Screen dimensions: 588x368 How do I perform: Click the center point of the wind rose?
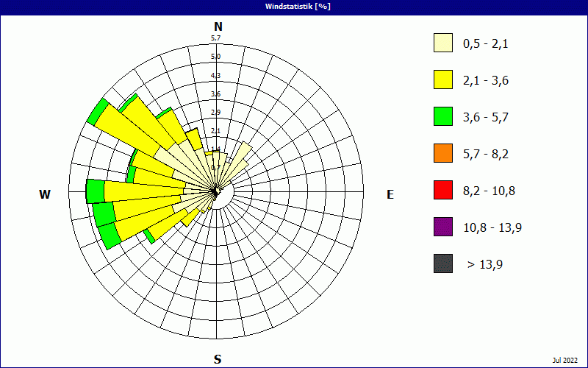tap(217, 191)
